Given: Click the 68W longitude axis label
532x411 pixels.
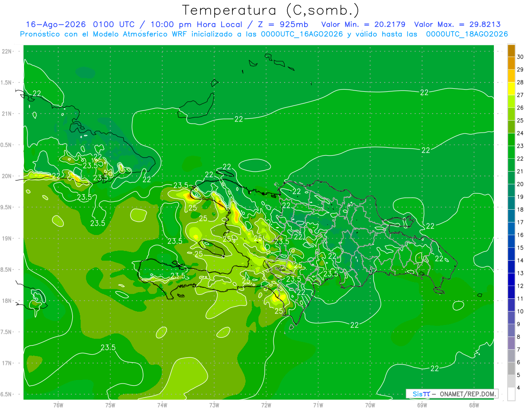Looking at the screenshot, I should (x=473, y=405).
